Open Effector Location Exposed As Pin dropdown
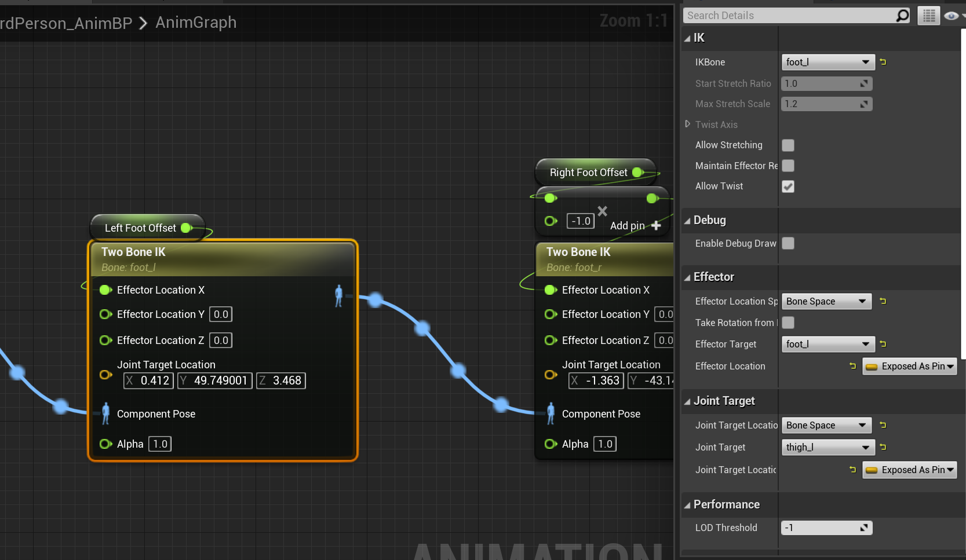 909,366
